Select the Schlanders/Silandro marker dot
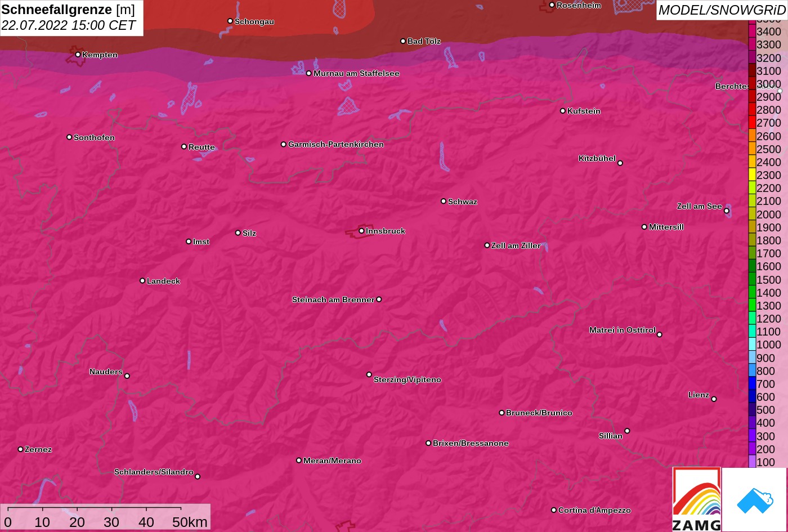Screen dimensions: 788x532 (198, 477)
